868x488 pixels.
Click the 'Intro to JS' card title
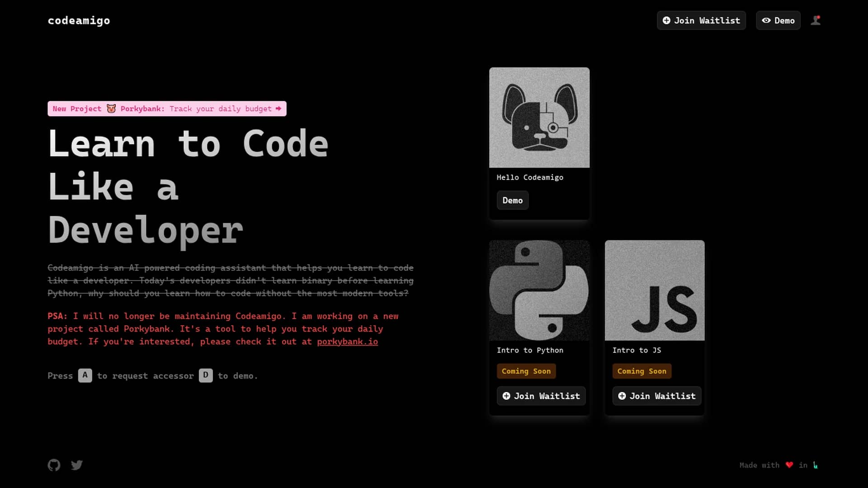point(637,350)
